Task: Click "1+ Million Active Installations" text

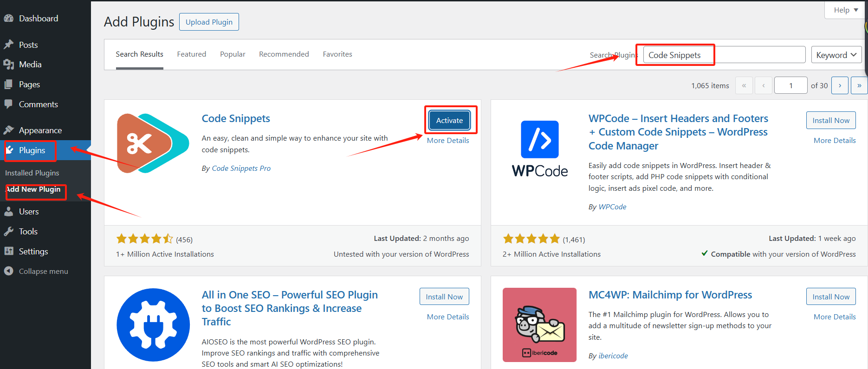Action: 165,254
